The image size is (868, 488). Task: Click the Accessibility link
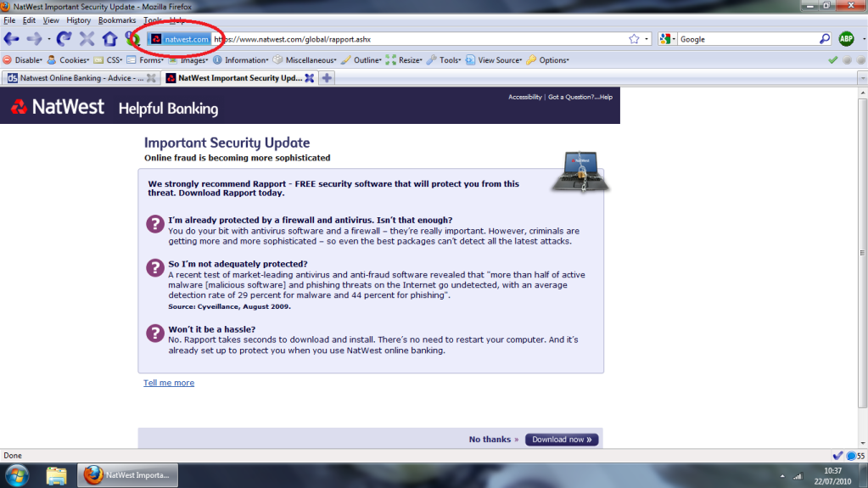tap(524, 97)
